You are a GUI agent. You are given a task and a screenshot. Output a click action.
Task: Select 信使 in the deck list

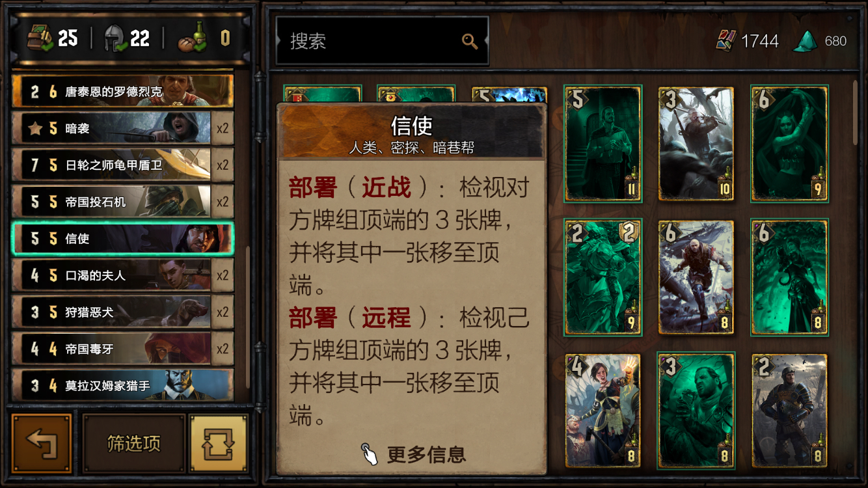point(122,239)
